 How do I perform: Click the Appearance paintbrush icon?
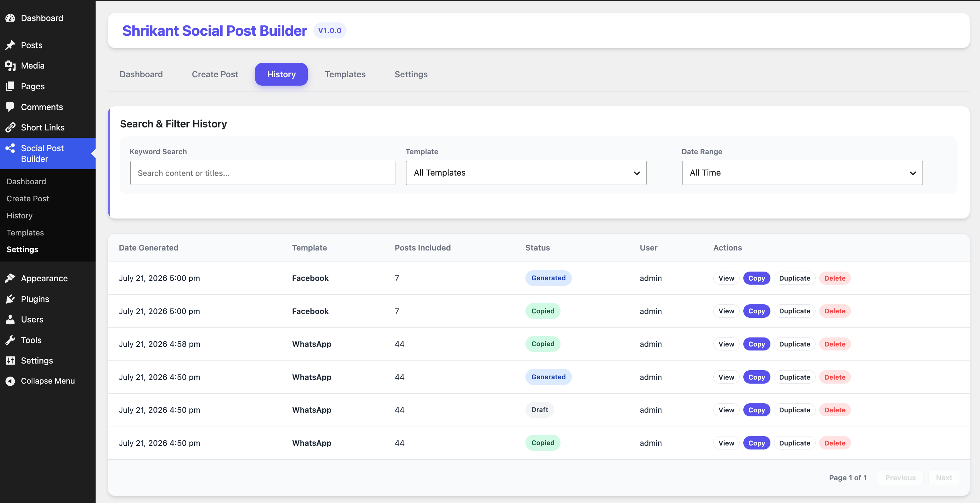click(10, 278)
